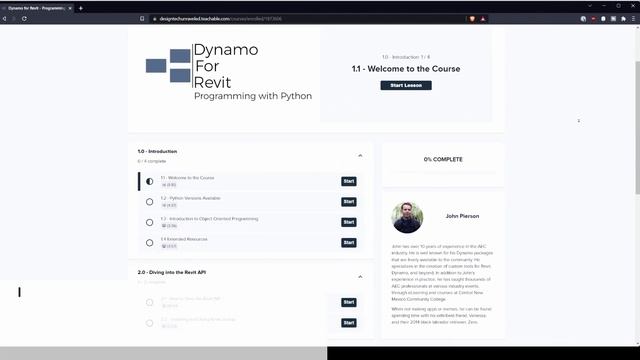The width and height of the screenshot is (640, 360).
Task: Open a new browser tab
Action: pyautogui.click(x=81, y=8)
